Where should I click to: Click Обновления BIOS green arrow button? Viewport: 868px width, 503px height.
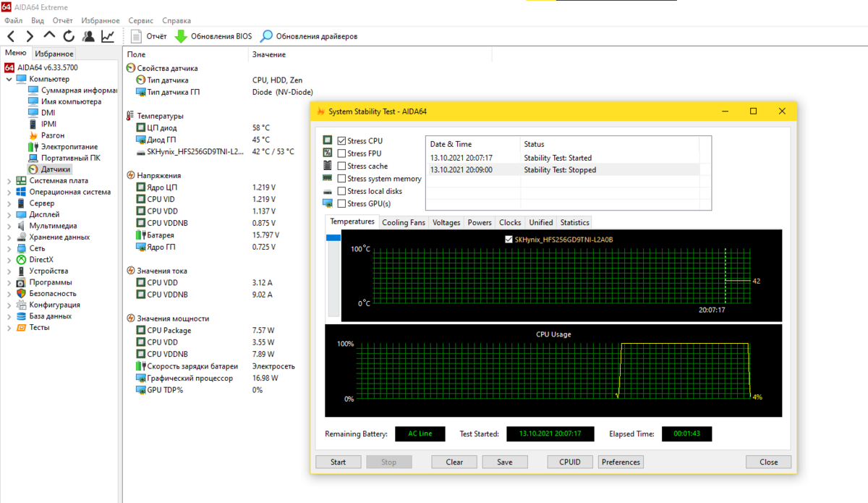213,36
